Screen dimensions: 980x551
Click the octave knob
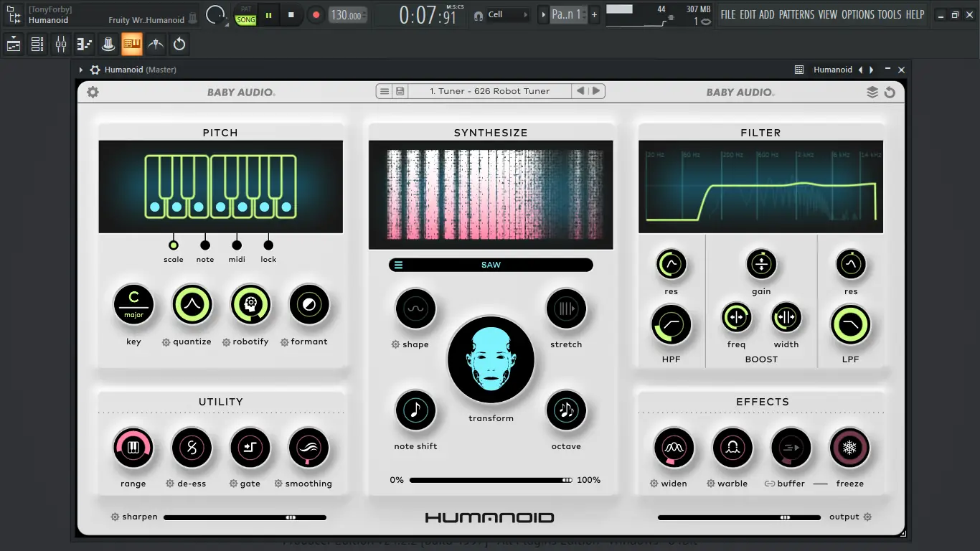point(566,410)
